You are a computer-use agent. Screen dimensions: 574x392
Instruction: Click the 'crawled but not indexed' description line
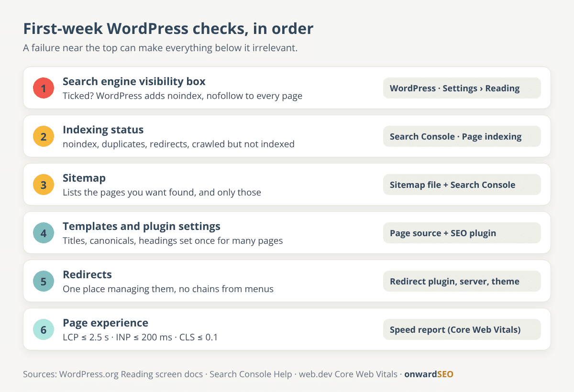point(178,144)
